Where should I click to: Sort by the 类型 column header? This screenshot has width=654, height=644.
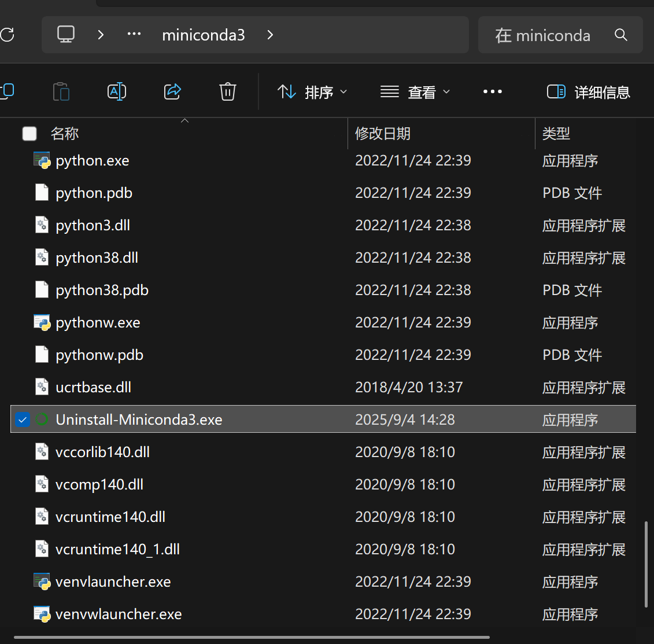tap(556, 134)
